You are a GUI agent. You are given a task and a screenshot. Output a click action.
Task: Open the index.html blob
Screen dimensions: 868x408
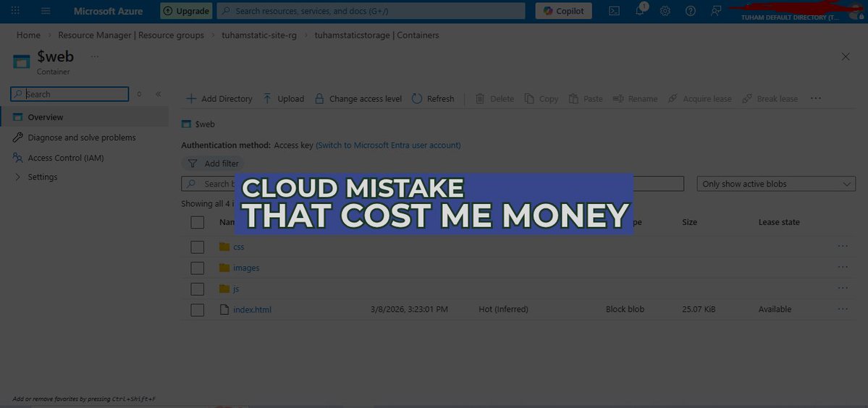(253, 310)
